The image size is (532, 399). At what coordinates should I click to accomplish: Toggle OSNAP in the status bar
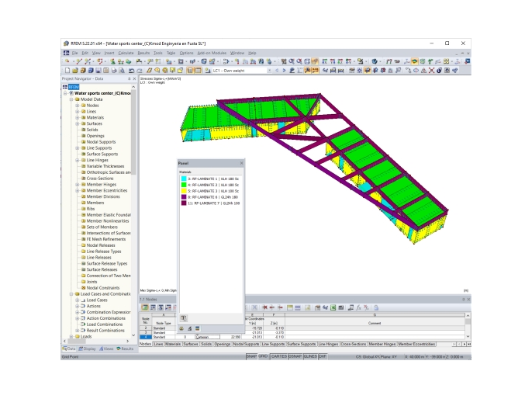pyautogui.click(x=295, y=356)
